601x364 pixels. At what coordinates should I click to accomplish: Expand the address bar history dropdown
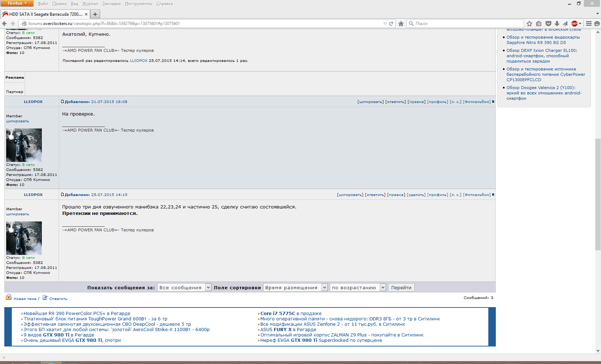[385, 24]
